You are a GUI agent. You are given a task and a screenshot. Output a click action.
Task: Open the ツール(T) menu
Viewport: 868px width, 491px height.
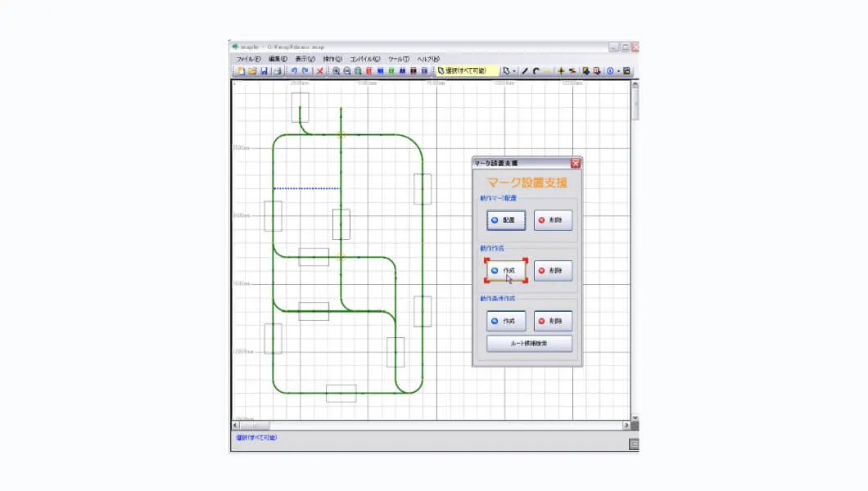398,59
